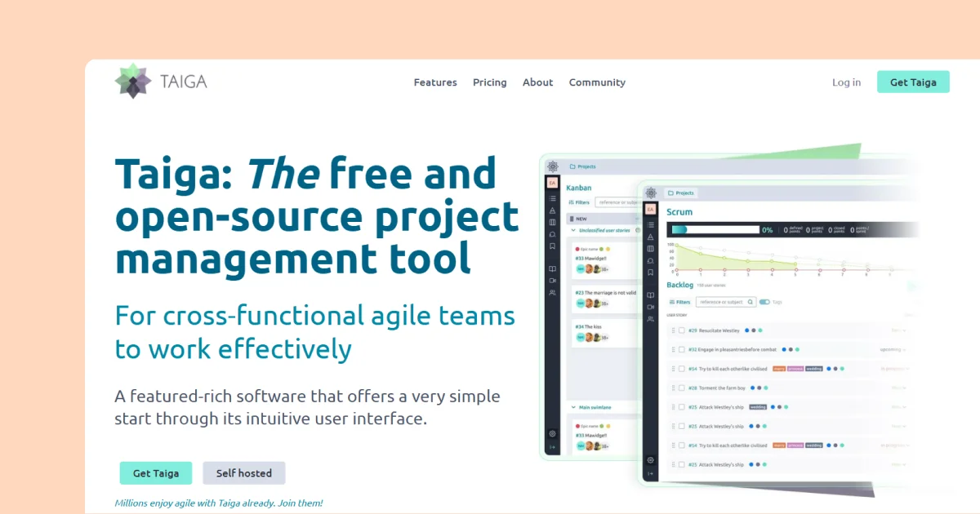The height and width of the screenshot is (514, 980).
Task: Click the Log in link
Action: (846, 82)
